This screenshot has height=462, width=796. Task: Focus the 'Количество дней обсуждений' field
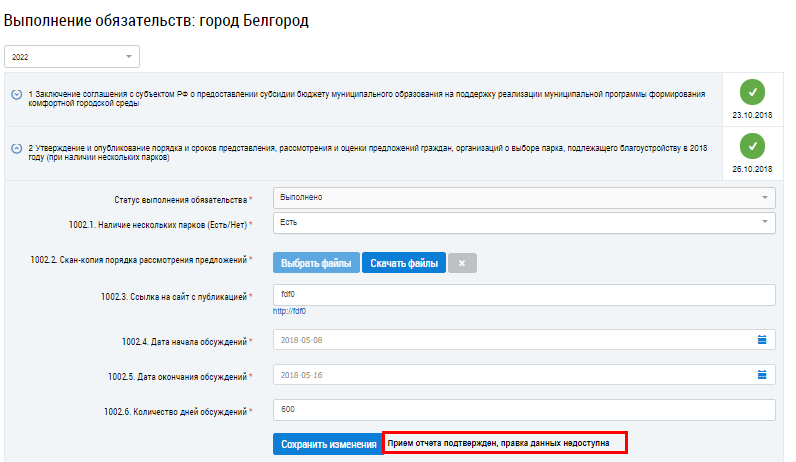pyautogui.click(x=524, y=410)
